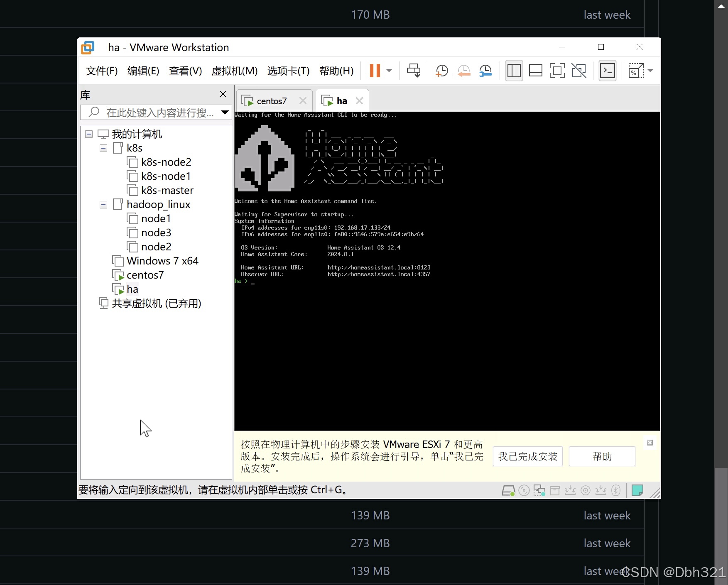Select k8s-master in the library
Image resolution: width=728 pixels, height=585 pixels.
(167, 190)
